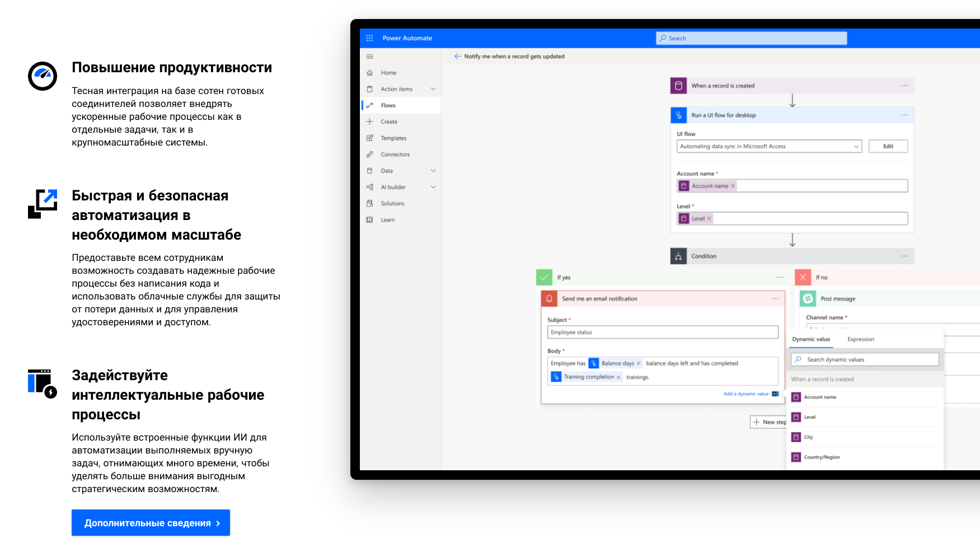Click the Learn book icon
980x552 pixels.
(x=369, y=219)
